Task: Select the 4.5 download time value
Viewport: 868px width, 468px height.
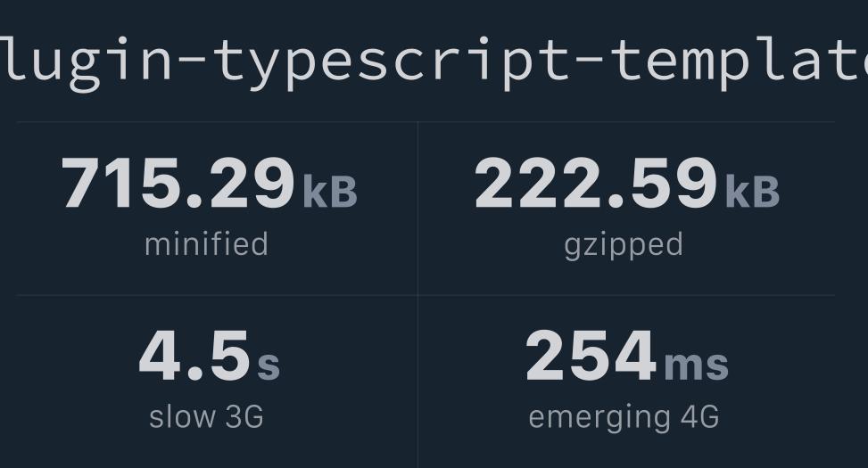Action: [x=194, y=356]
